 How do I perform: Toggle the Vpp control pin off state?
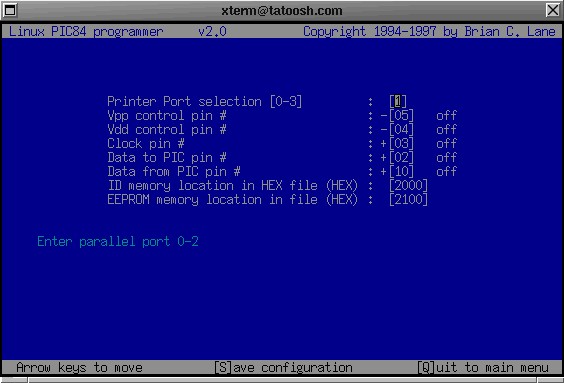click(x=446, y=115)
